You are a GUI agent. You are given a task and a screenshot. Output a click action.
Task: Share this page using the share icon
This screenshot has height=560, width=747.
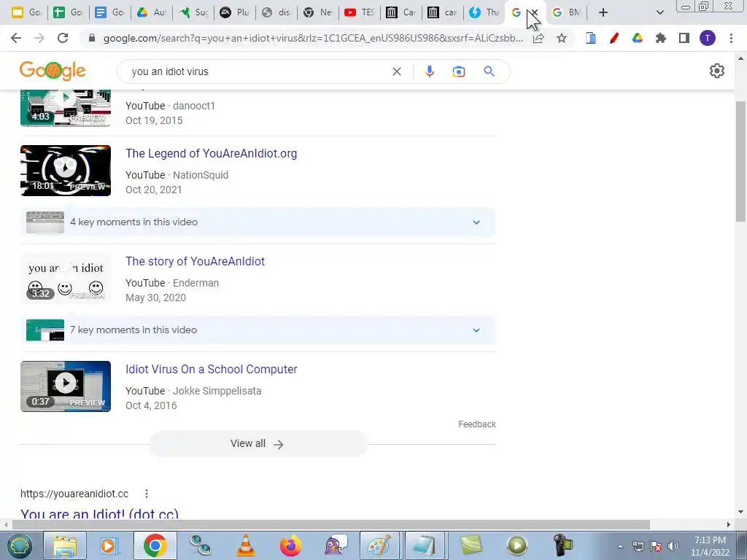[x=538, y=38]
